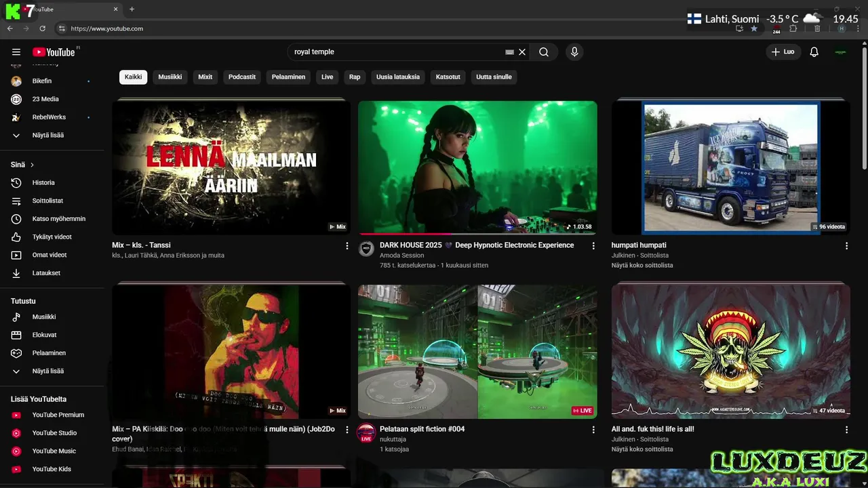Viewport: 868px width, 488px height.
Task: Open YouTube Kids in the sidebar
Action: pyautogui.click(x=52, y=469)
